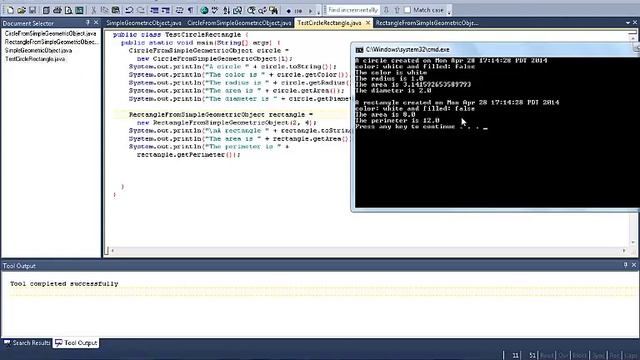640x360 pixels.
Task: Cut selection with scissors icon
Action: click(x=93, y=10)
